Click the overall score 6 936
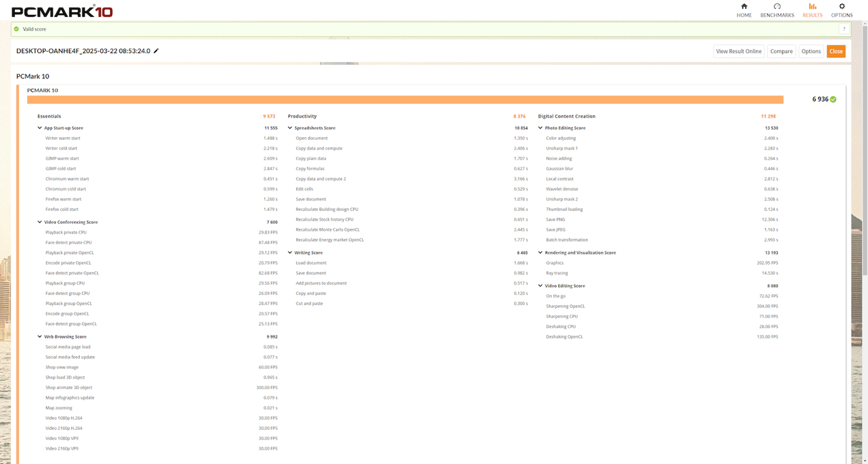 [820, 100]
